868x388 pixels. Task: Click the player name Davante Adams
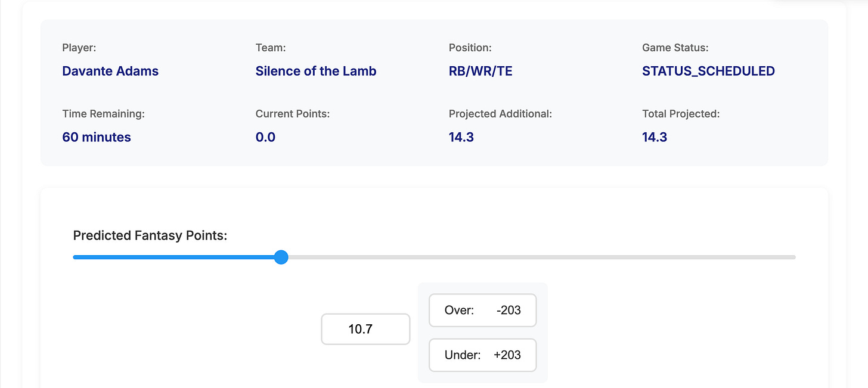[110, 71]
